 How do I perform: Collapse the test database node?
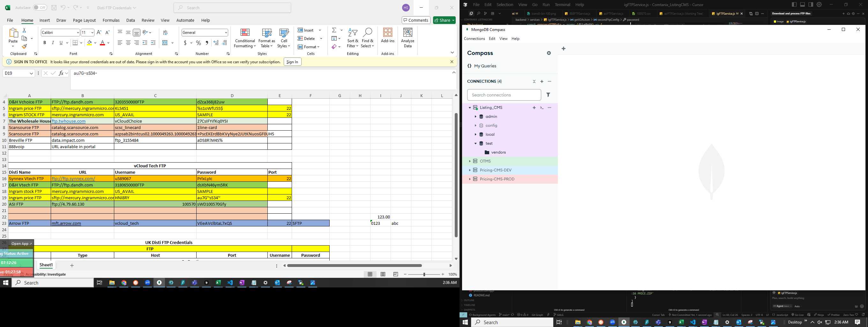pyautogui.click(x=475, y=143)
